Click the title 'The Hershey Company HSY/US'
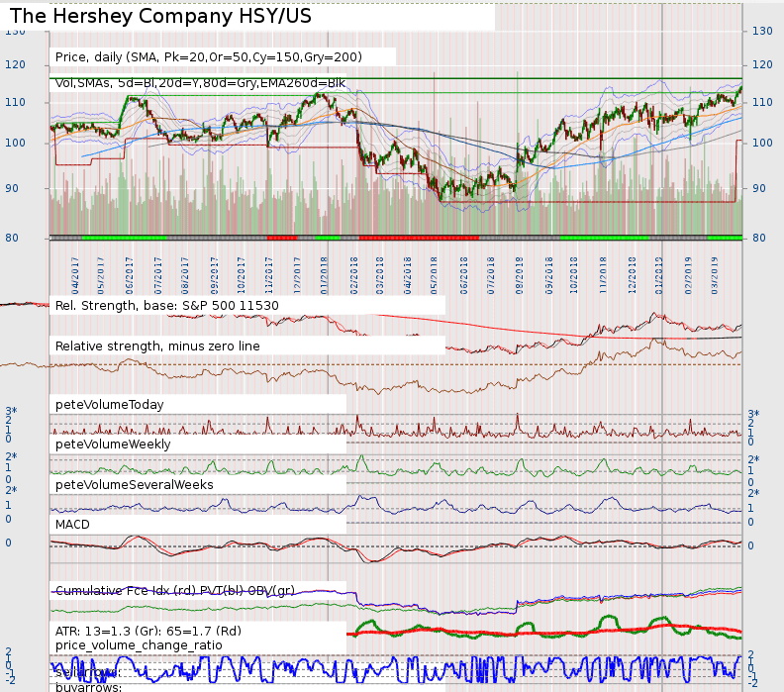784x692 pixels. pos(160,16)
